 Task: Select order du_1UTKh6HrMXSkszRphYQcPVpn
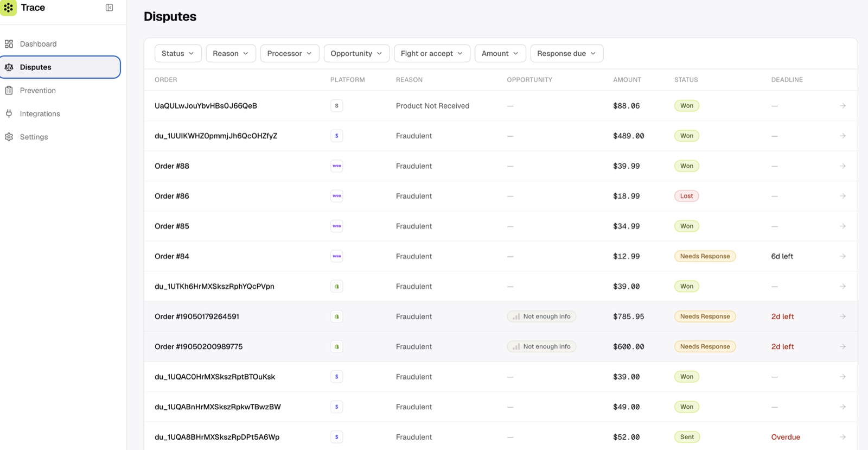pyautogui.click(x=214, y=287)
